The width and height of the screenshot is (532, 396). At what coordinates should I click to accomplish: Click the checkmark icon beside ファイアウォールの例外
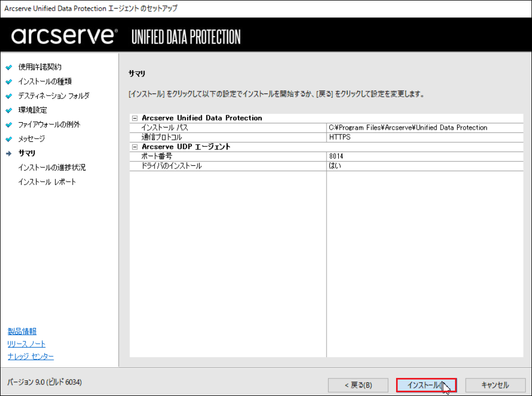tap(8, 125)
